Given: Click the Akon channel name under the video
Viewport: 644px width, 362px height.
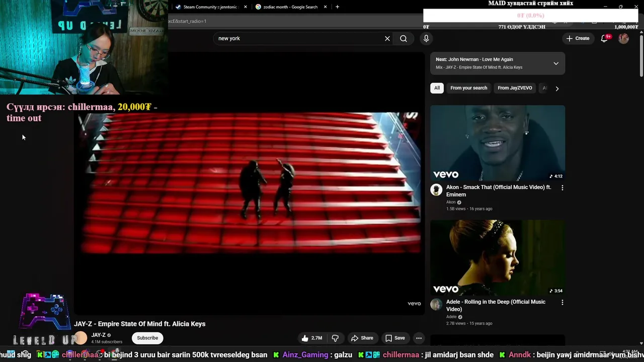Looking at the screenshot, I should click(x=451, y=202).
